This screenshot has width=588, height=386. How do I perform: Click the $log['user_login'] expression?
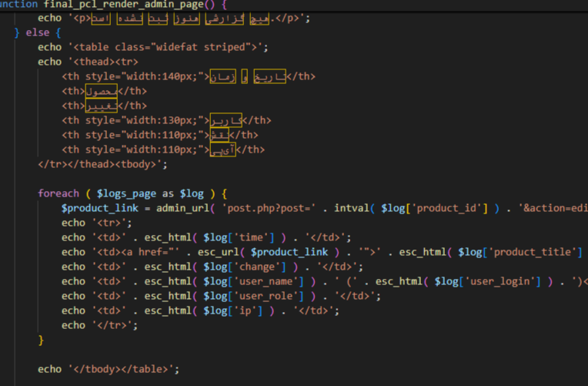[x=487, y=282]
